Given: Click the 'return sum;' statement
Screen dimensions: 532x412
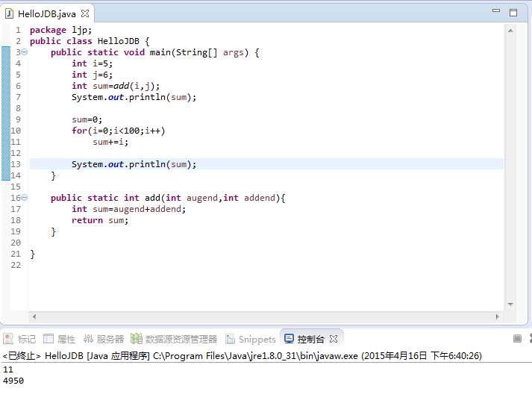Looking at the screenshot, I should (x=100, y=220).
